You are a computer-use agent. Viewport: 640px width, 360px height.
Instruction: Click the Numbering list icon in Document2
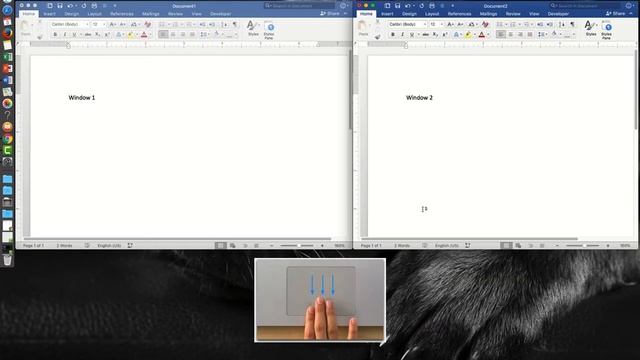tap(513, 24)
